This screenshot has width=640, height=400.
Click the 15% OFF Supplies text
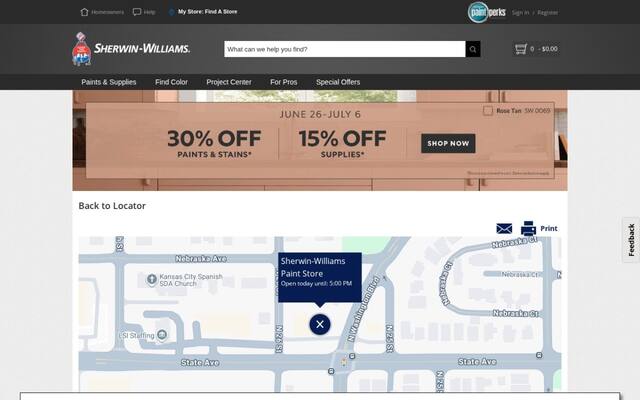tap(342, 143)
